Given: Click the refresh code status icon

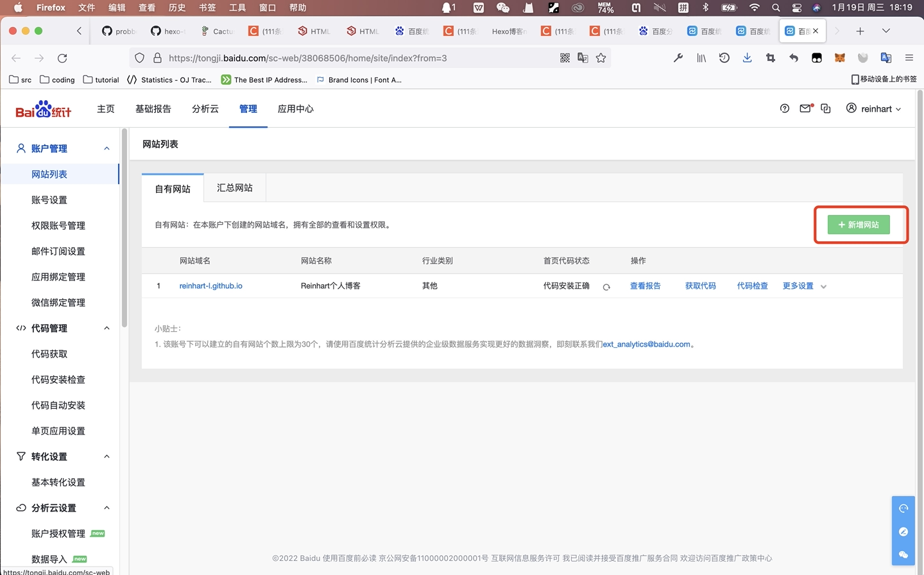Looking at the screenshot, I should (x=606, y=287).
